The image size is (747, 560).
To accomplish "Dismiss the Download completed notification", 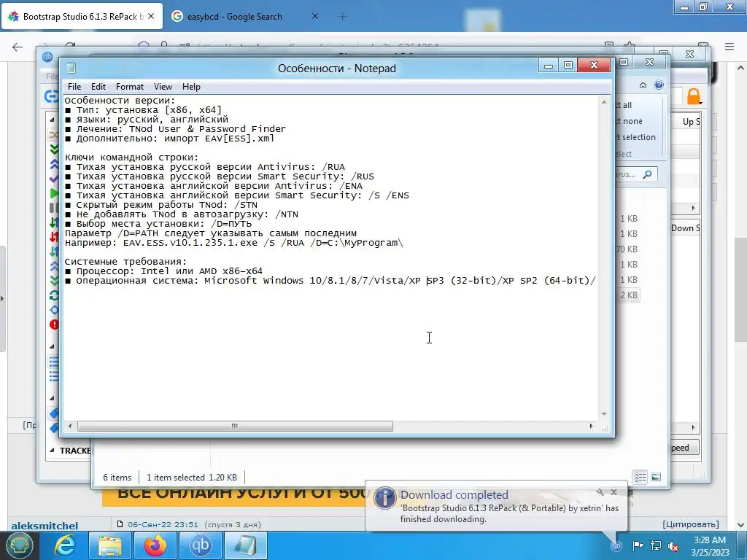I will [614, 492].
